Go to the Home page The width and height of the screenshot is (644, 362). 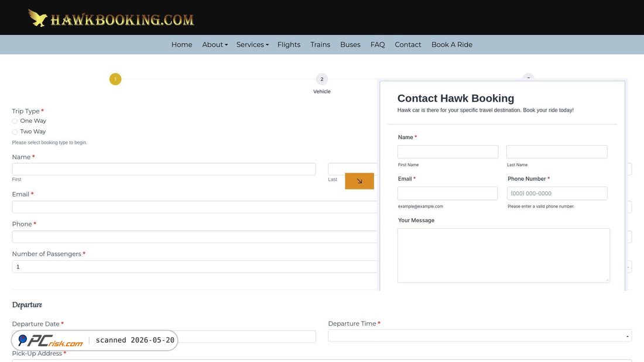(x=181, y=44)
